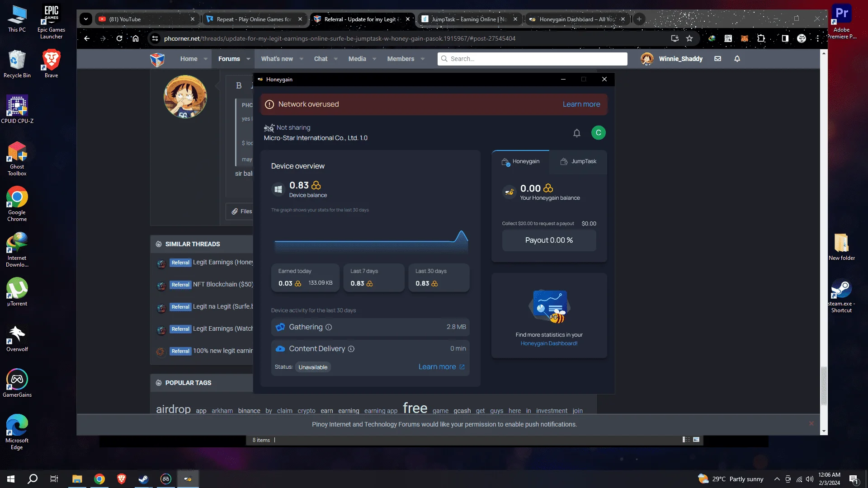Image resolution: width=868 pixels, height=488 pixels.
Task: Open forum inbox envelope icon
Action: click(717, 59)
